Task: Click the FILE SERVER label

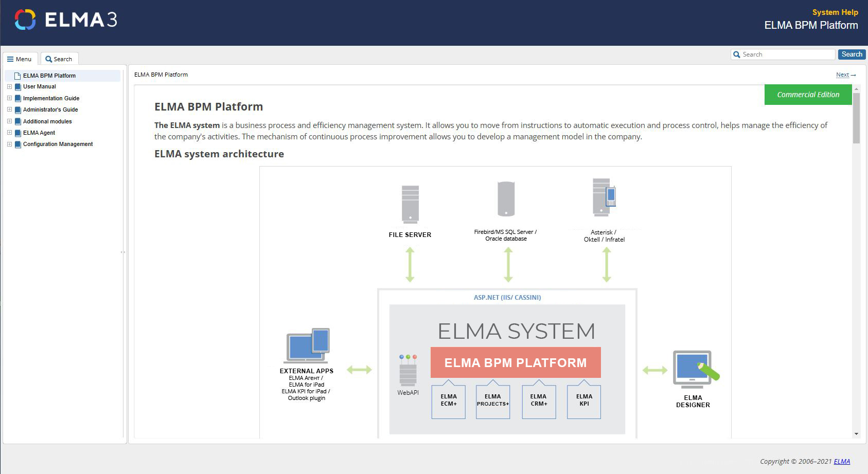Action: pos(410,234)
